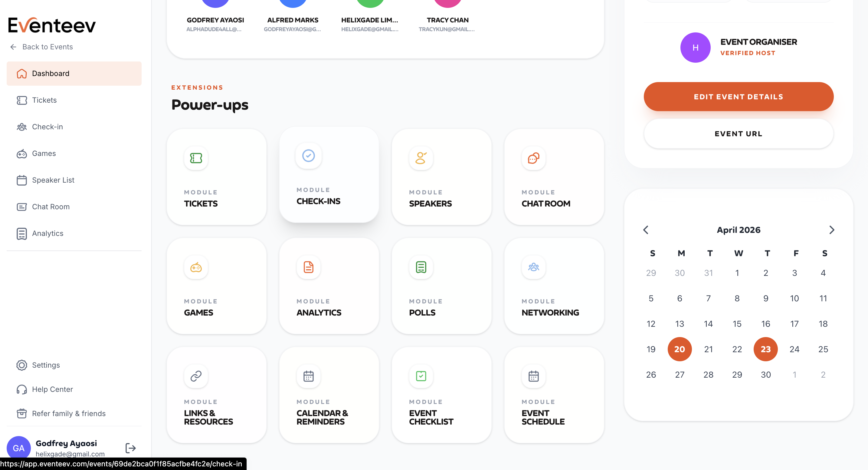Open the Check-ins module checkmark icon
The image size is (868, 470).
coord(308,156)
